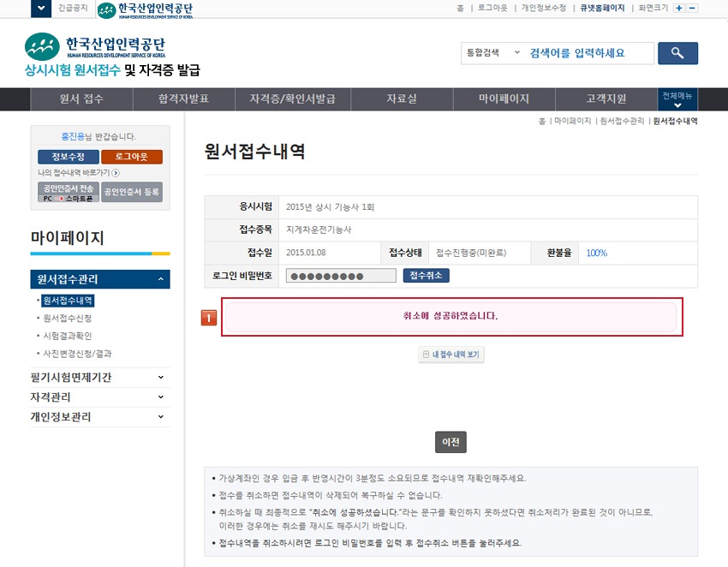Expand the 자격관리 sidebar section
The width and height of the screenshot is (728, 567).
[161, 397]
